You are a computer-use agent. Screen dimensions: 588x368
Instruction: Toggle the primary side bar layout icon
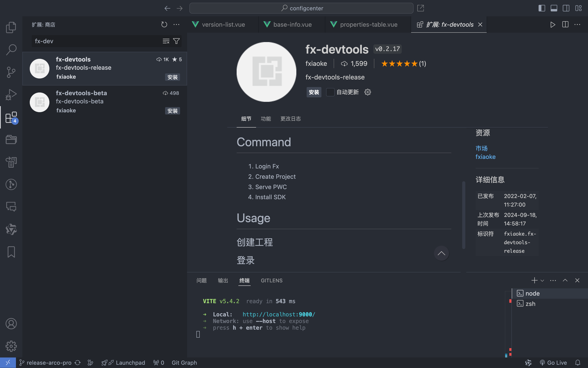pos(542,8)
